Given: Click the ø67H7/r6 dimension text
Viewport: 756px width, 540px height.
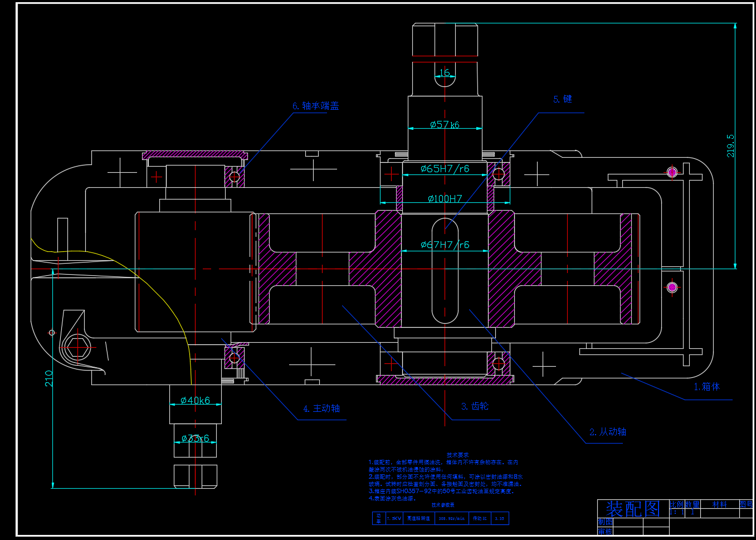Looking at the screenshot, I should 445,245.
